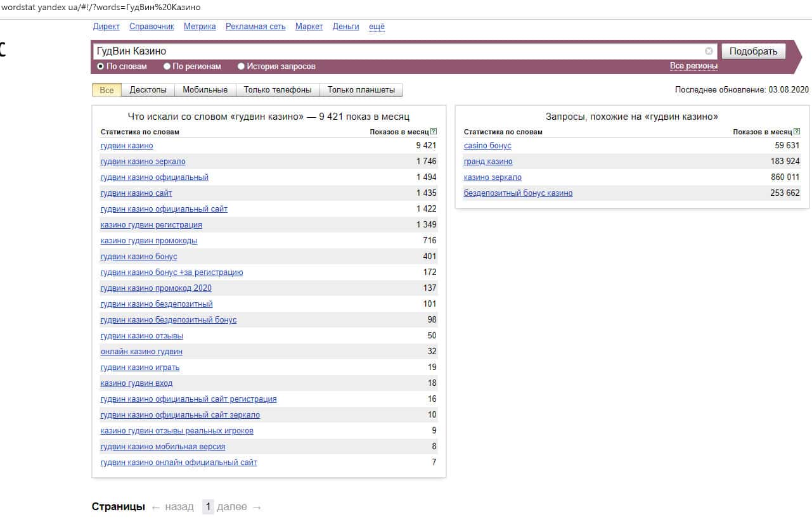The image size is (812, 524).
Task: Click the help icon in right table header
Action: 797,132
